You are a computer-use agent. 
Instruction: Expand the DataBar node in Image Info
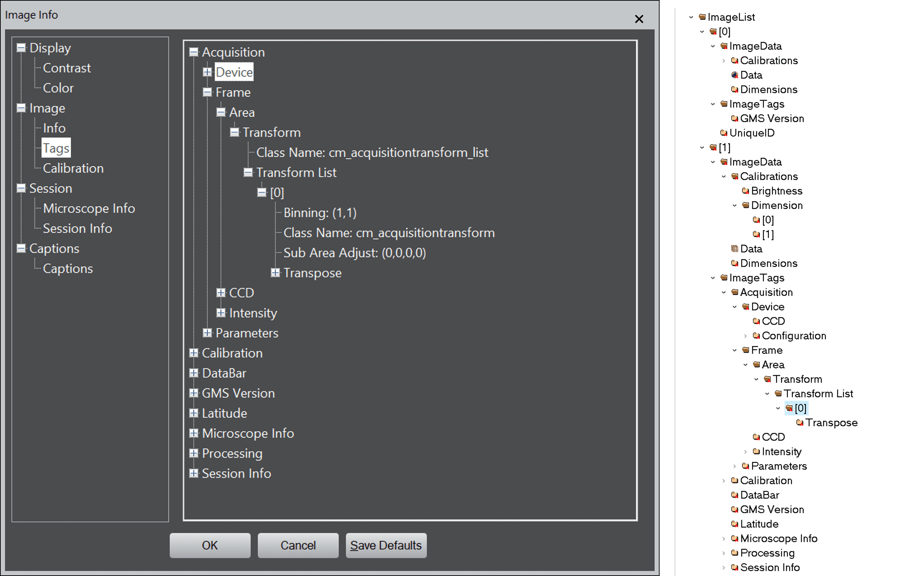tap(194, 373)
